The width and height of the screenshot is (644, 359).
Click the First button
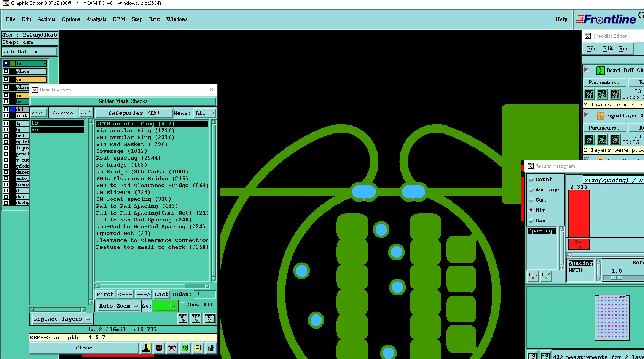coord(105,295)
